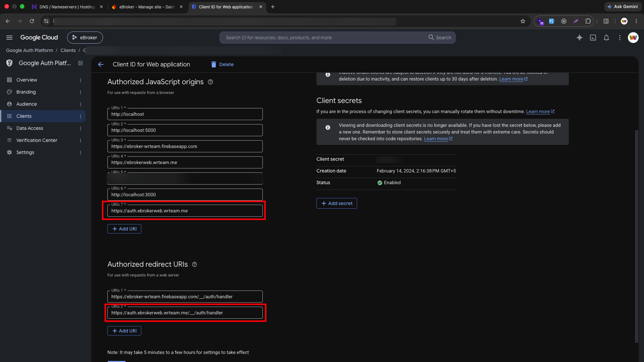Collapse the Google Auth Platform side panel

(x=81, y=63)
